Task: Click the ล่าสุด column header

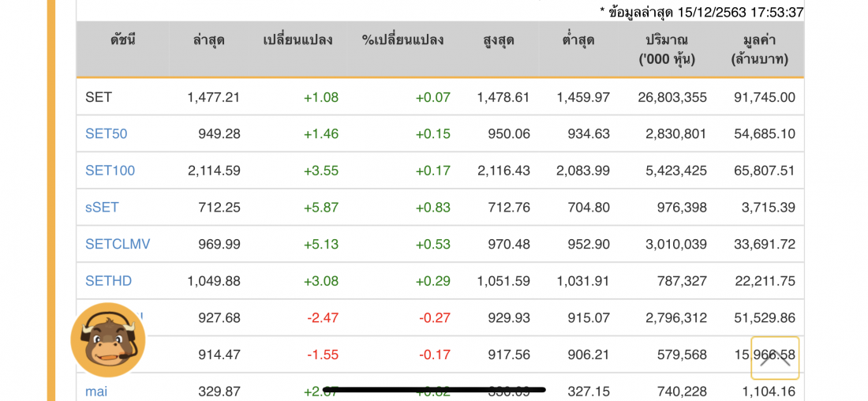Action: point(209,40)
